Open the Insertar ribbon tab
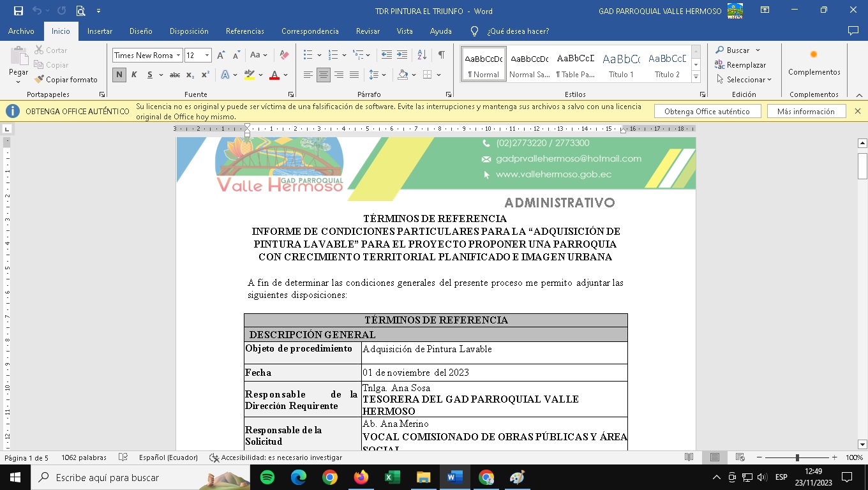 100,31
